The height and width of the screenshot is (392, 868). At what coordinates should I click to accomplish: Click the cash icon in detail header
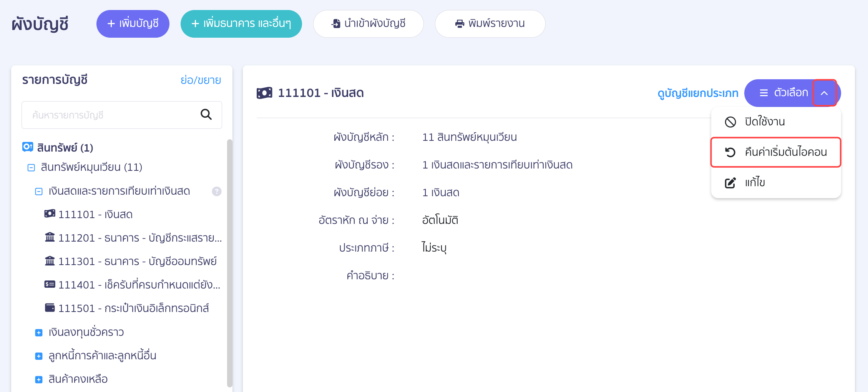(264, 93)
